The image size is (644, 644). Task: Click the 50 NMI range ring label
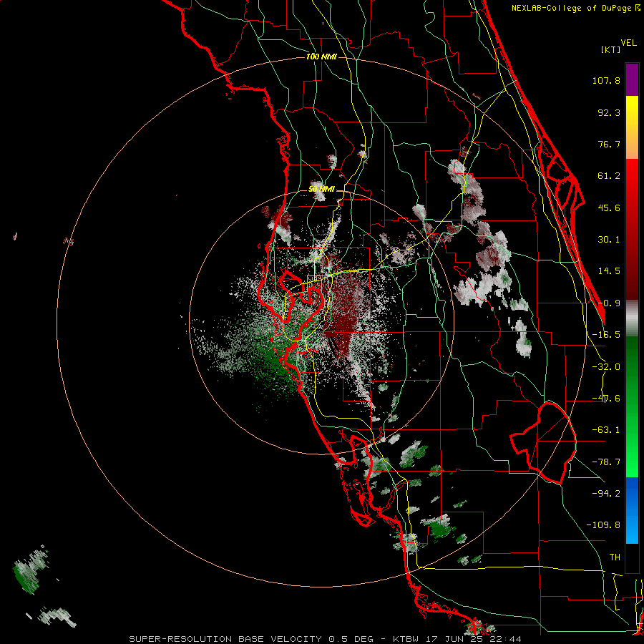coord(321,190)
